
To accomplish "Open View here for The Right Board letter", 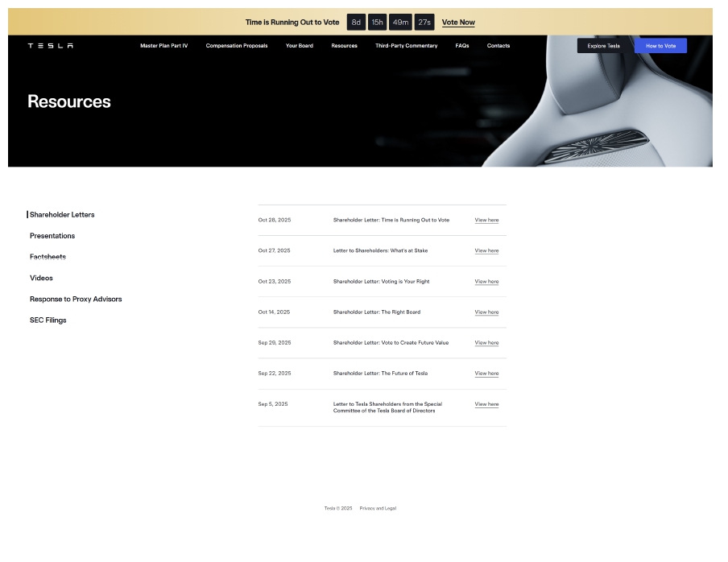I will tap(486, 312).
